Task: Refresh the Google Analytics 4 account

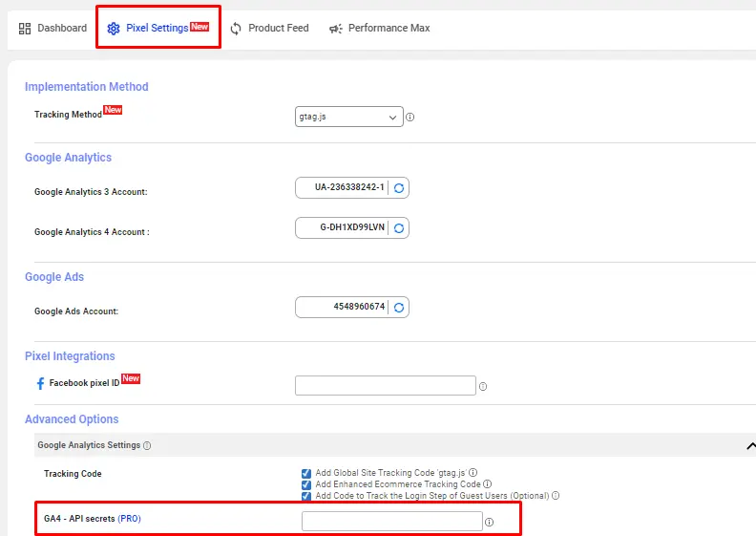Action: click(x=399, y=228)
